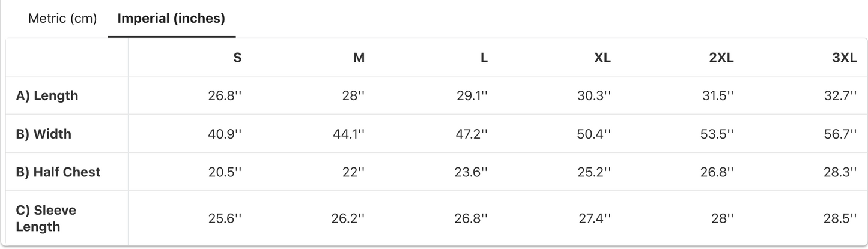Select the Imperial (inches) tab

[x=171, y=19]
